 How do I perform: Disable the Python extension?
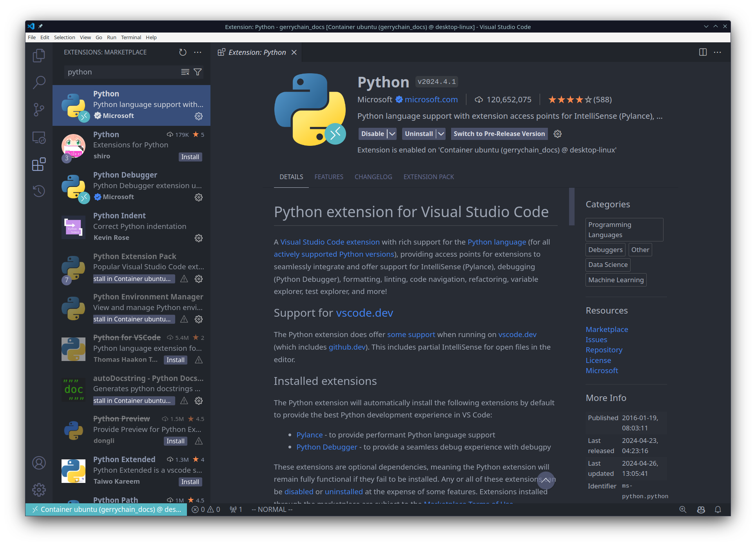click(x=372, y=134)
